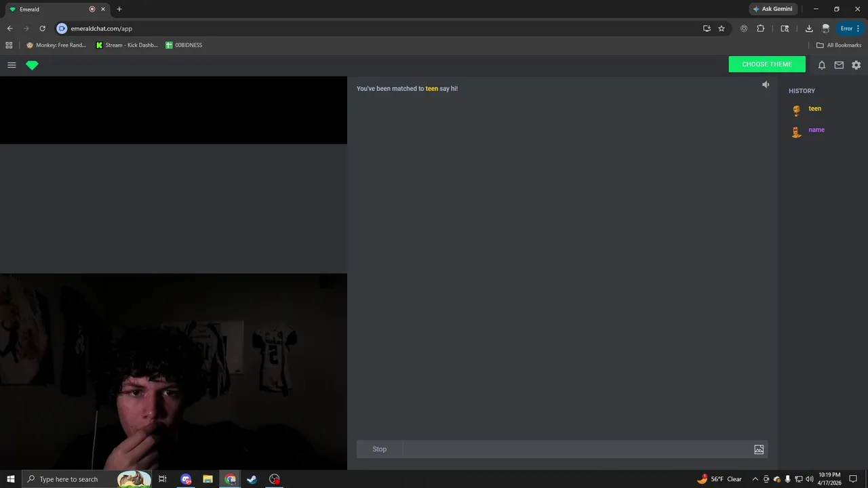Open the Windows Start menu

[11, 479]
